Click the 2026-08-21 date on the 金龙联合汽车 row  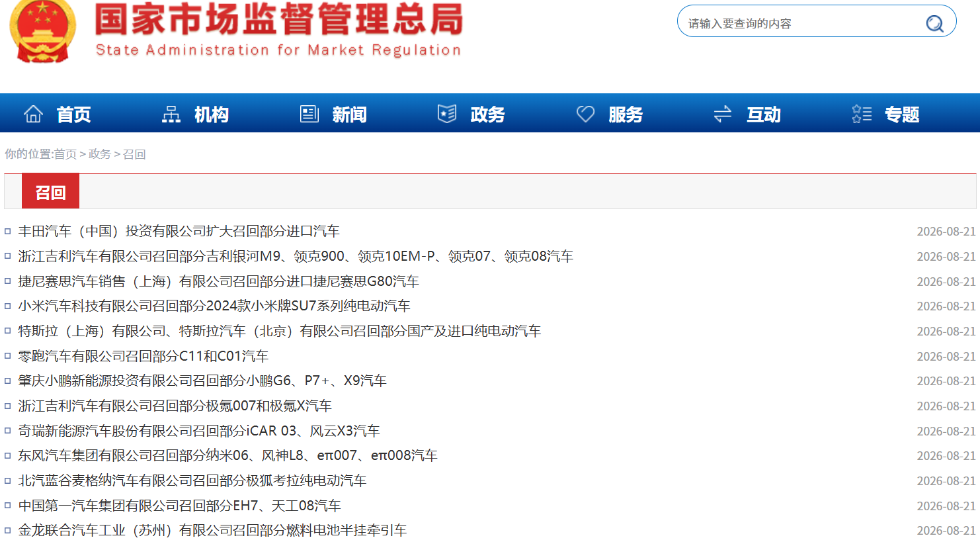pos(946,531)
